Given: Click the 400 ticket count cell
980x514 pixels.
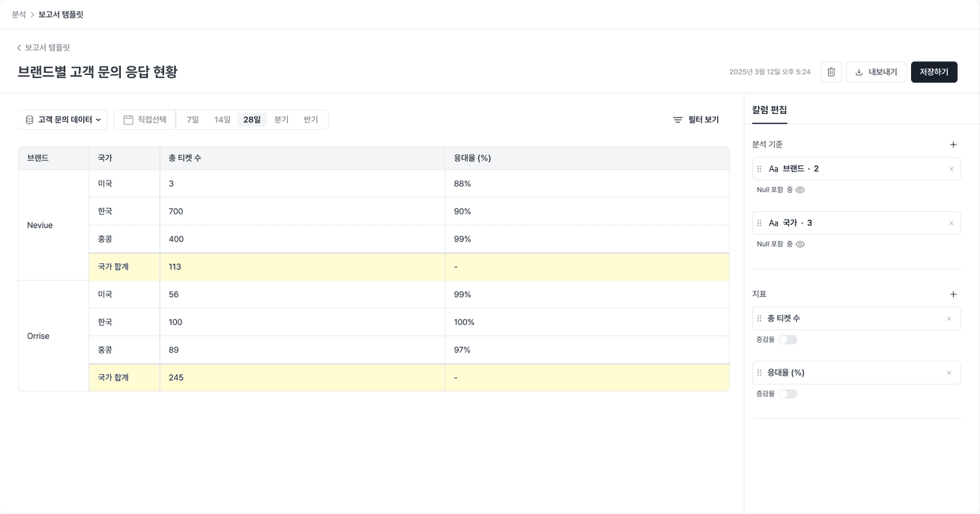Looking at the screenshot, I should click(x=302, y=239).
